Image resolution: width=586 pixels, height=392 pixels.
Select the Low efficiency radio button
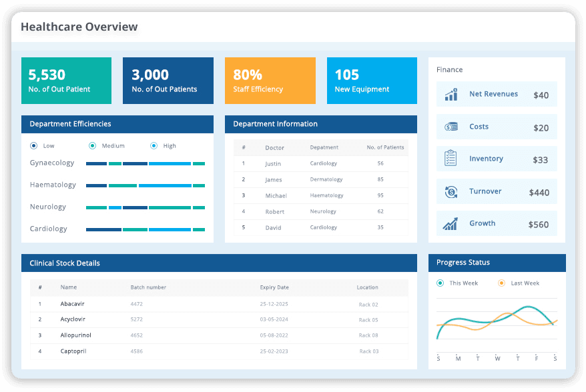(x=33, y=145)
